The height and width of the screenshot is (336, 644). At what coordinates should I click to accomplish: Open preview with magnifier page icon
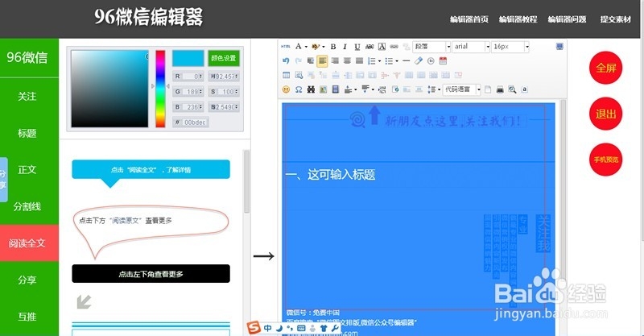512,89
